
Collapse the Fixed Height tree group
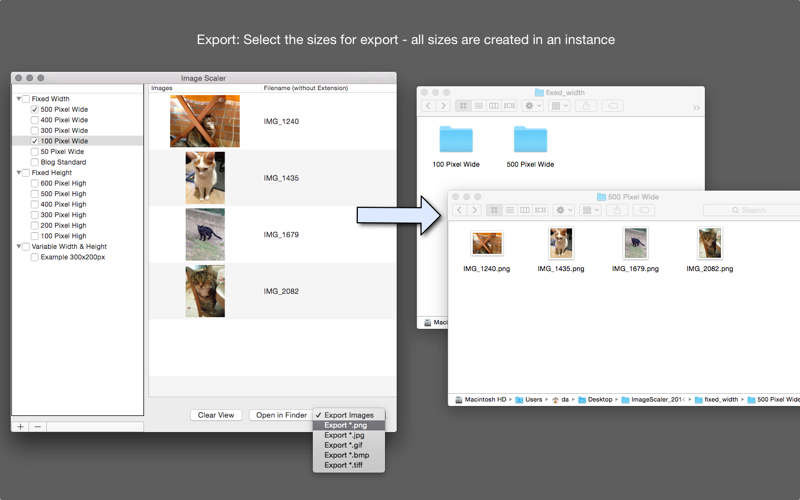point(19,172)
